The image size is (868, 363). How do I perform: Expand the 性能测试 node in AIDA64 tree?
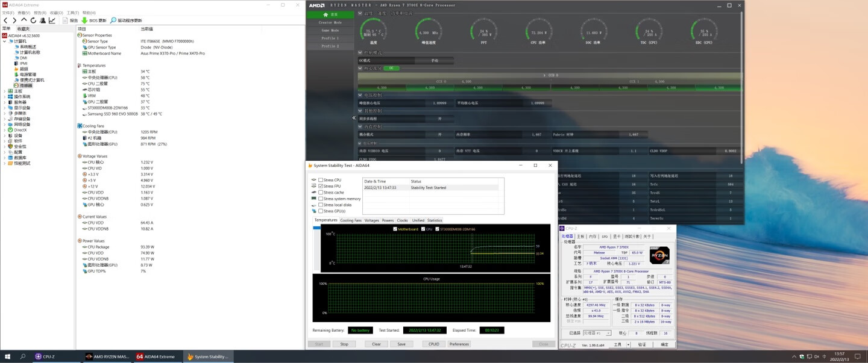click(x=5, y=163)
